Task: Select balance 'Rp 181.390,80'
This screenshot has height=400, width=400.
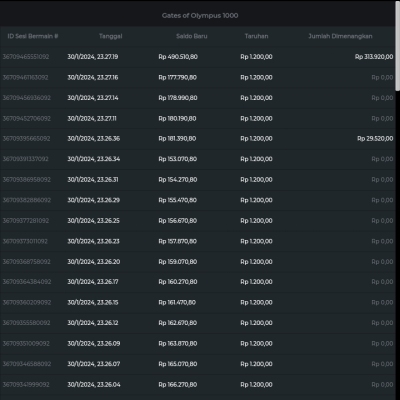Action: (177, 138)
